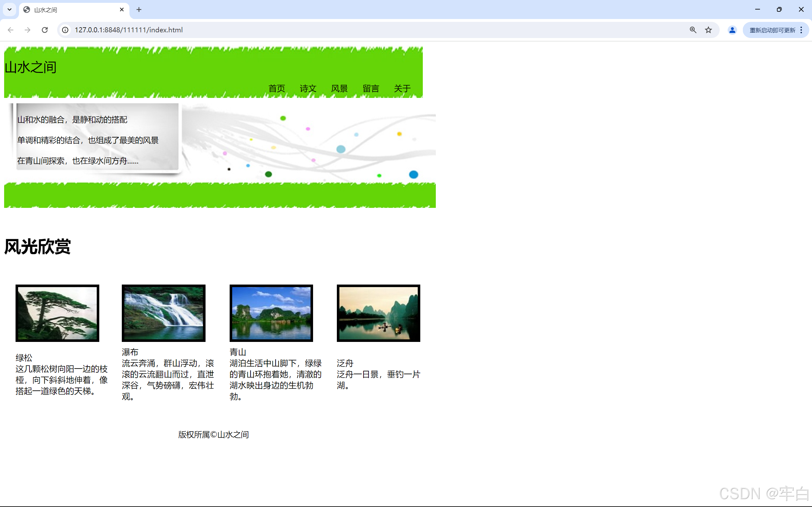The image size is (812, 507).
Task: Open Chrome three-dot menu icon
Action: tap(801, 30)
